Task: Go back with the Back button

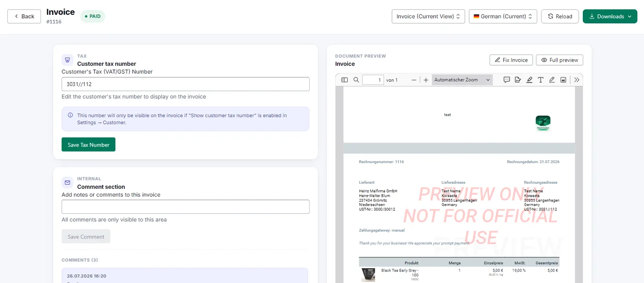Action: tap(24, 16)
